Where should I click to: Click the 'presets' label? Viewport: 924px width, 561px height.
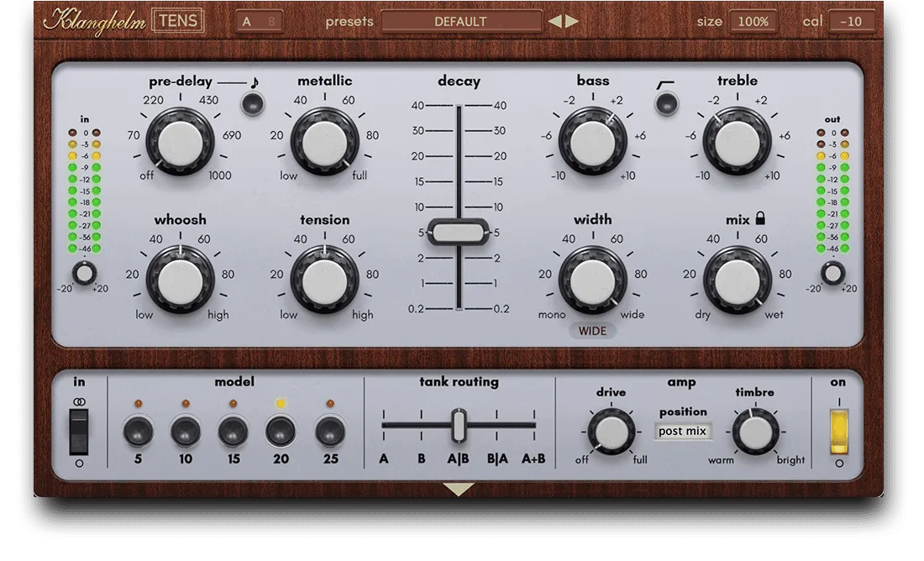[349, 22]
